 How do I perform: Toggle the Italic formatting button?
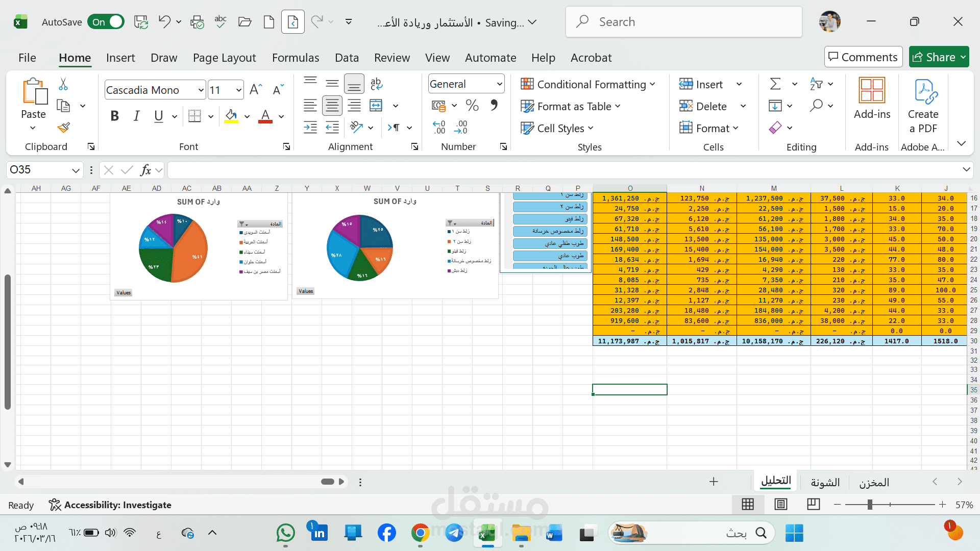136,116
